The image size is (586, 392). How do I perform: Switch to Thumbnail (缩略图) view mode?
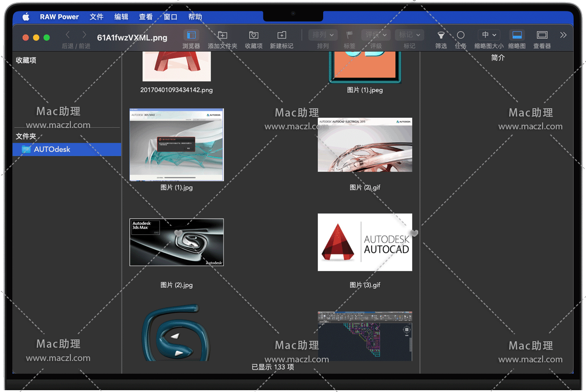517,35
